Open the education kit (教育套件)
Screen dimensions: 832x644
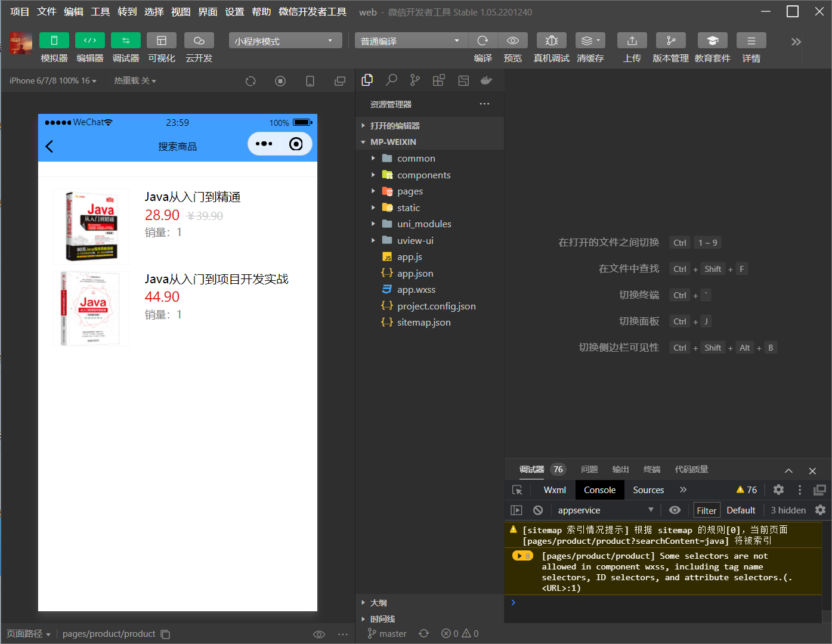pyautogui.click(x=713, y=41)
